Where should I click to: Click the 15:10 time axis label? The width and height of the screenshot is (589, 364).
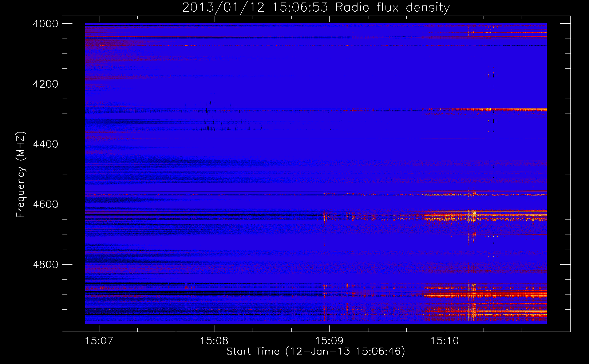click(444, 341)
